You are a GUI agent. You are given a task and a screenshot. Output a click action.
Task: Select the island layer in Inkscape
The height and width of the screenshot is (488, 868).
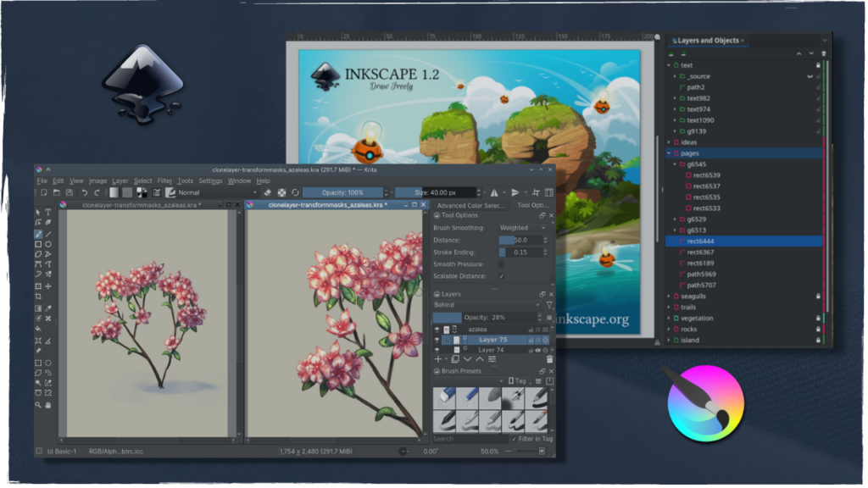coord(690,341)
